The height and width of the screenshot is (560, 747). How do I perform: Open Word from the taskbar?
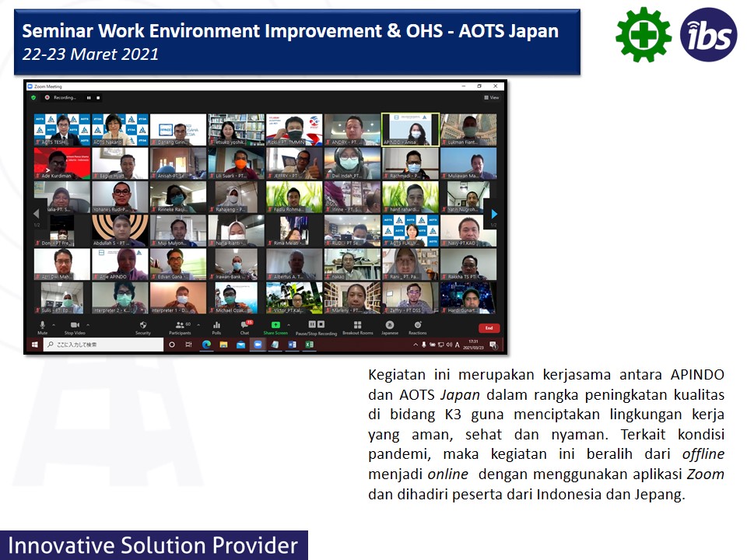coord(292,345)
